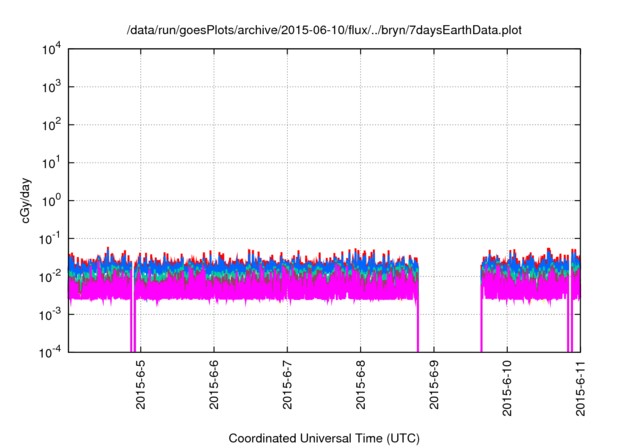Screen dimensions: 640x448
Task: Select the cGy/day y-axis label
Action: click(x=25, y=200)
